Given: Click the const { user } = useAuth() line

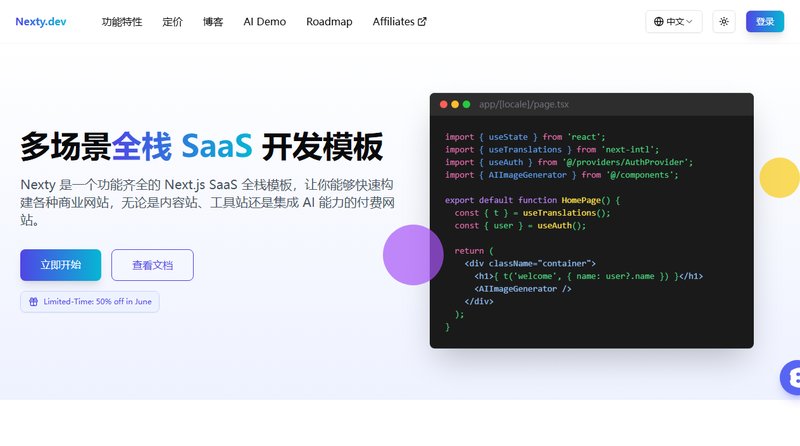Looking at the screenshot, I should click(520, 226).
